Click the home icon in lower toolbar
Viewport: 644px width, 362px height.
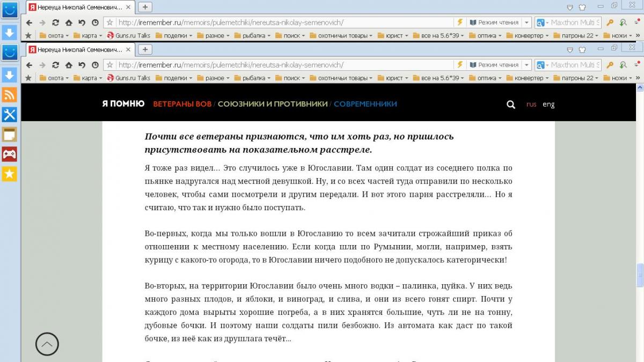[x=69, y=65]
